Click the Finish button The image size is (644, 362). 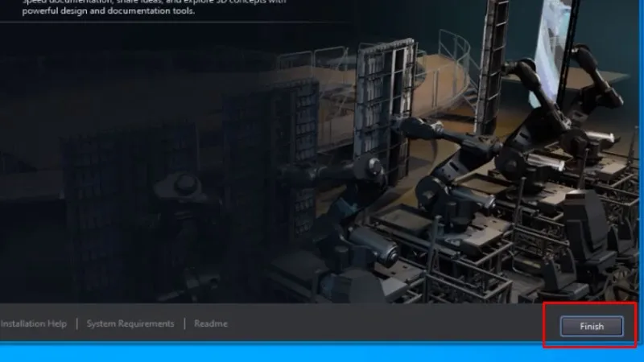tap(592, 326)
